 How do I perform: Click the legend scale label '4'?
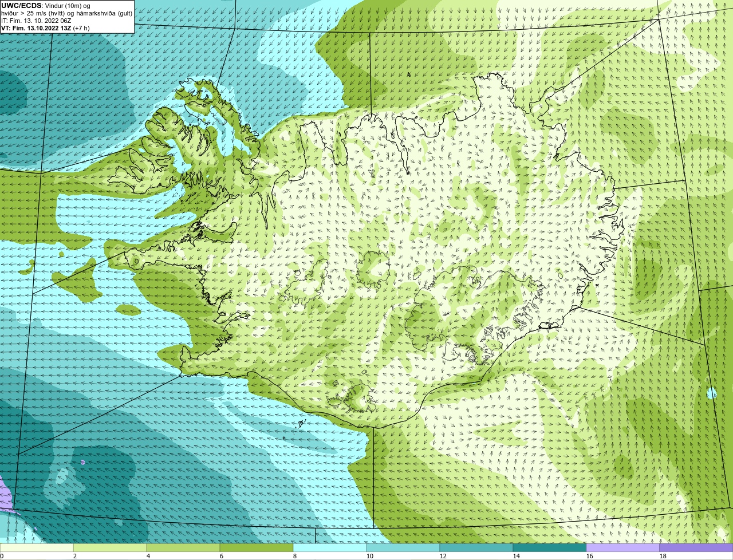click(148, 556)
